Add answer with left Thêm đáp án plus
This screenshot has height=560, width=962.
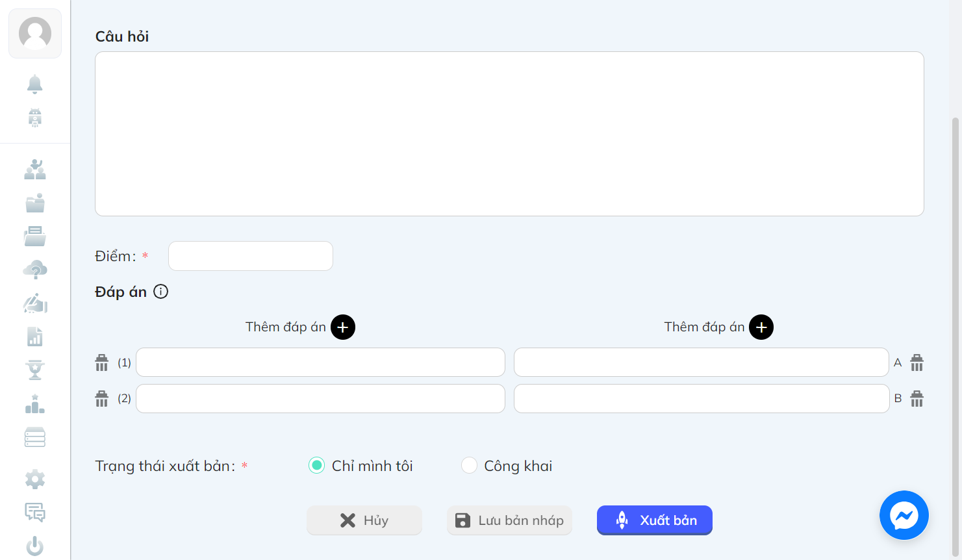coord(343,327)
